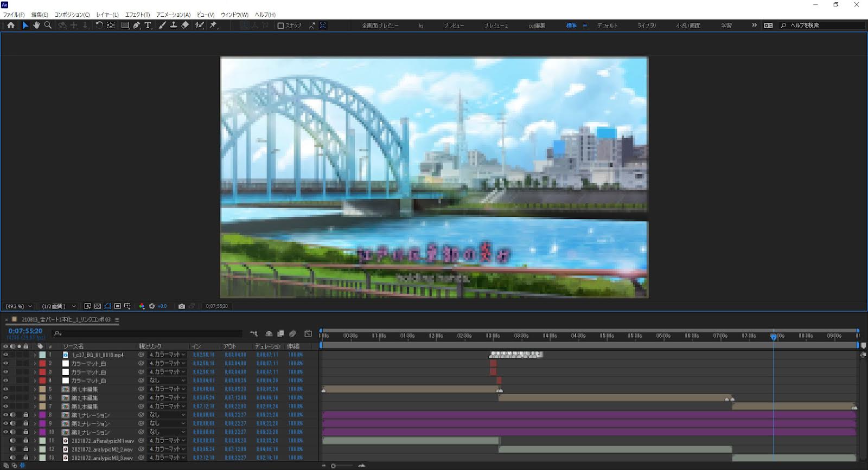Open the 49.2% magnification dropdown
This screenshot has width=868, height=470.
click(x=18, y=306)
